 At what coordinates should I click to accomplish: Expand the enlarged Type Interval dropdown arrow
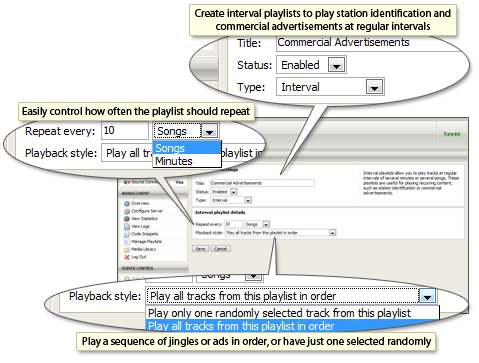(x=374, y=87)
